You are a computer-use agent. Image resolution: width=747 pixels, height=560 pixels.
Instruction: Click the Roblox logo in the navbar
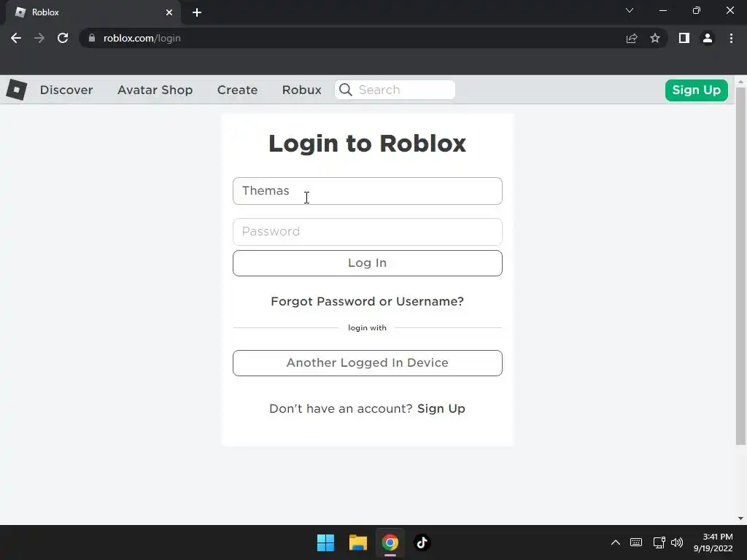[17, 90]
